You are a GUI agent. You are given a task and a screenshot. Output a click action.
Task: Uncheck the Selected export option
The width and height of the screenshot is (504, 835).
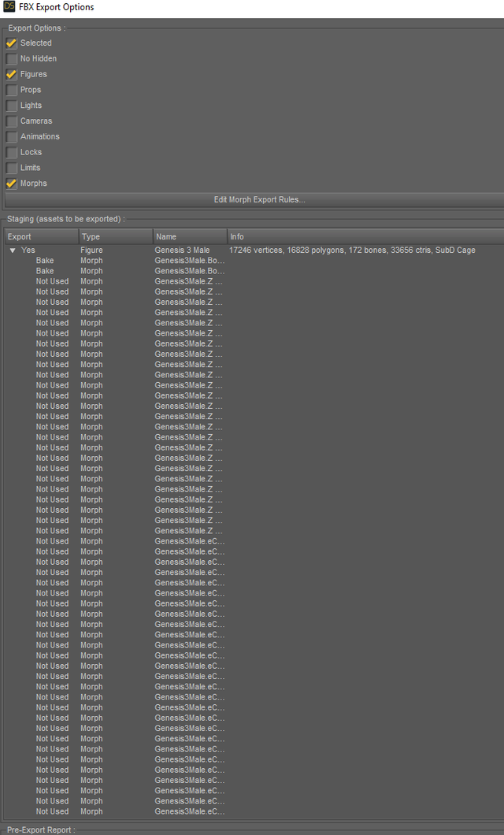(12, 43)
